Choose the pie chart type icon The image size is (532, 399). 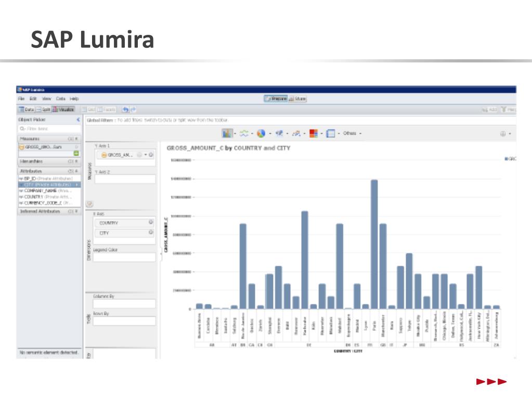click(261, 133)
